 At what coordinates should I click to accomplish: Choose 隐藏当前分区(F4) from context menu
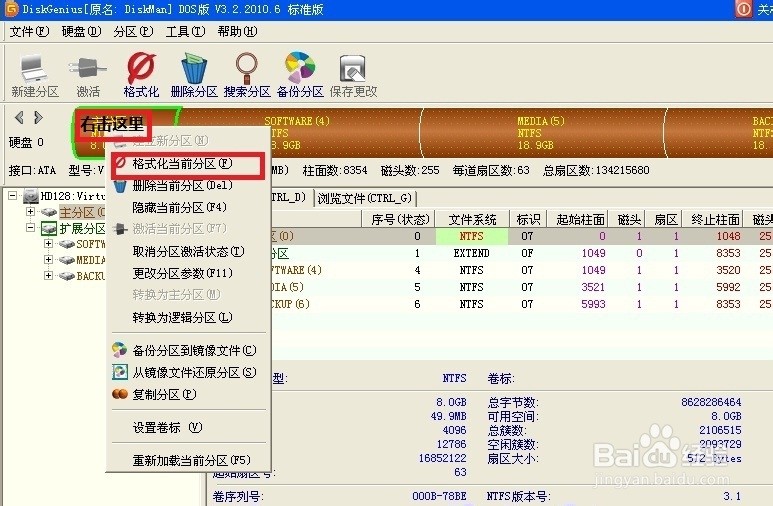pyautogui.click(x=188, y=207)
